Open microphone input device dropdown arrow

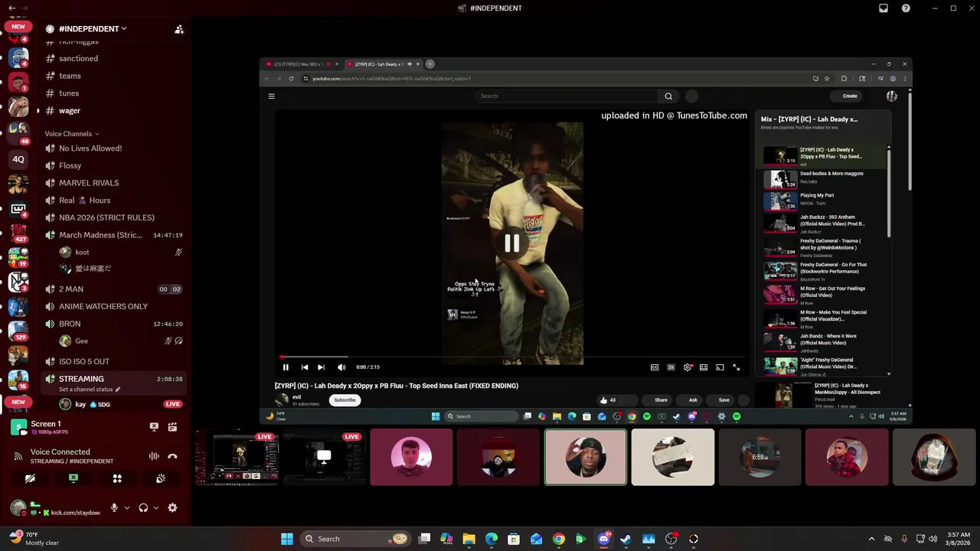pyautogui.click(x=127, y=507)
